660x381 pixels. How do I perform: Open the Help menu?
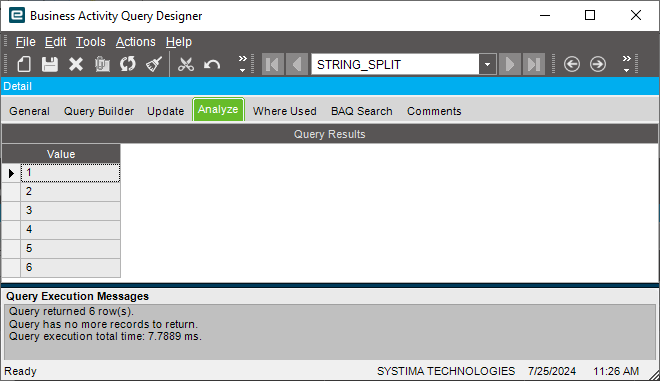[x=179, y=42]
